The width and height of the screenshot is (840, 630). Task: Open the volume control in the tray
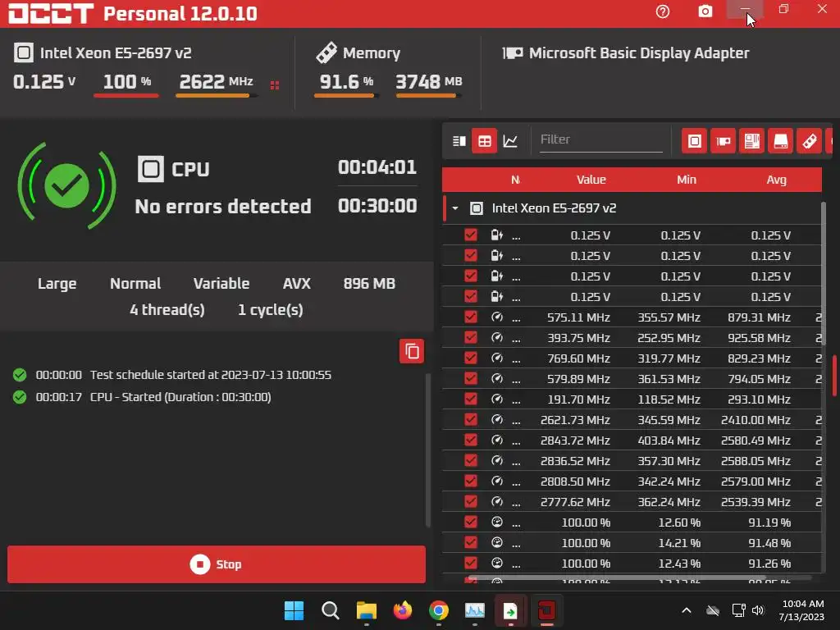click(757, 610)
